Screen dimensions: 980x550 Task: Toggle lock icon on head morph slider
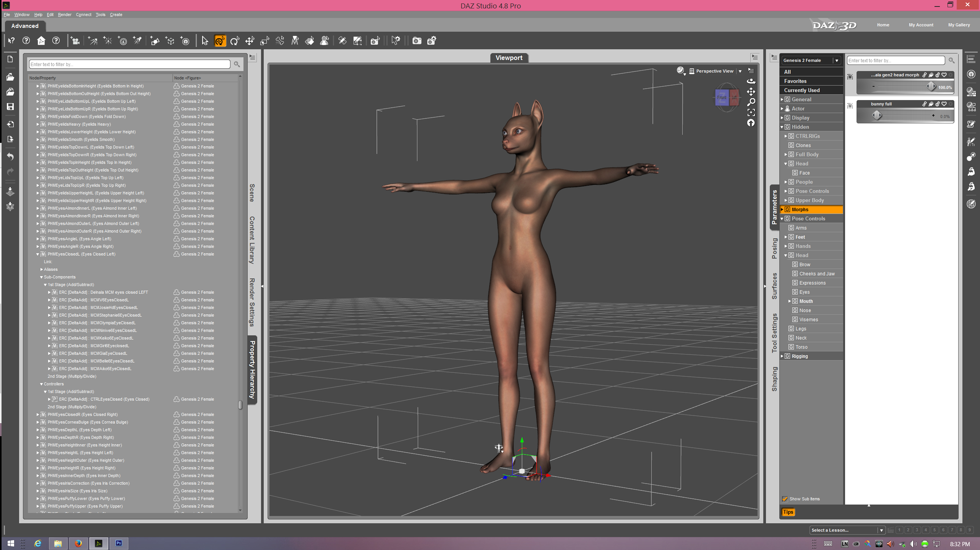coord(938,75)
